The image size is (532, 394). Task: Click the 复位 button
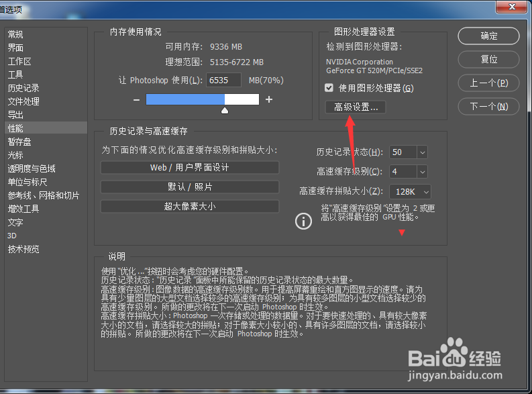488,59
